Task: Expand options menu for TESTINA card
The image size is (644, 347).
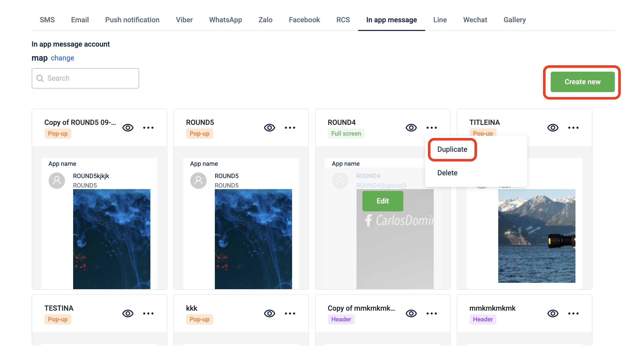Action: click(x=148, y=313)
